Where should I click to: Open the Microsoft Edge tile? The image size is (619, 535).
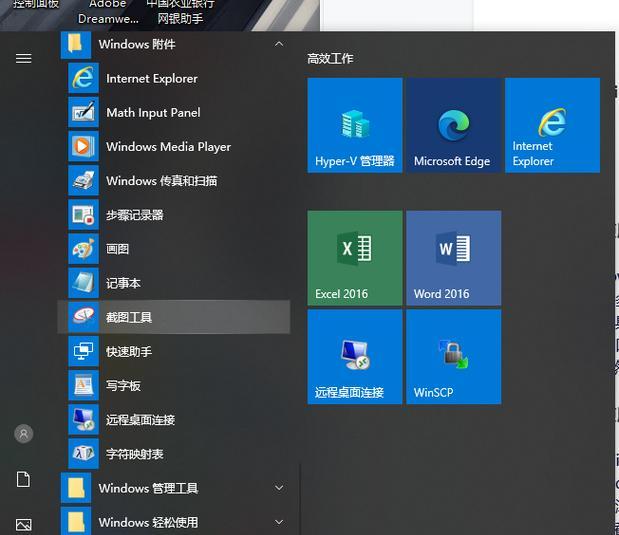click(x=454, y=125)
